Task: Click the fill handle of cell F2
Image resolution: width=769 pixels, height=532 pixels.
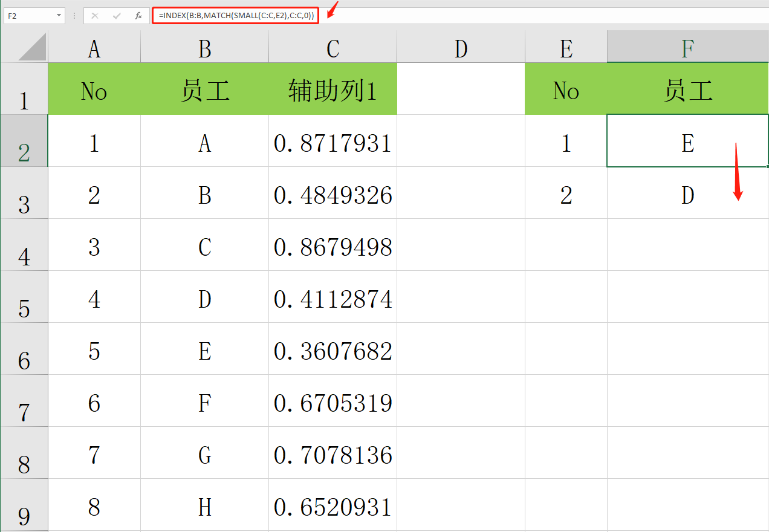Action: (x=767, y=166)
